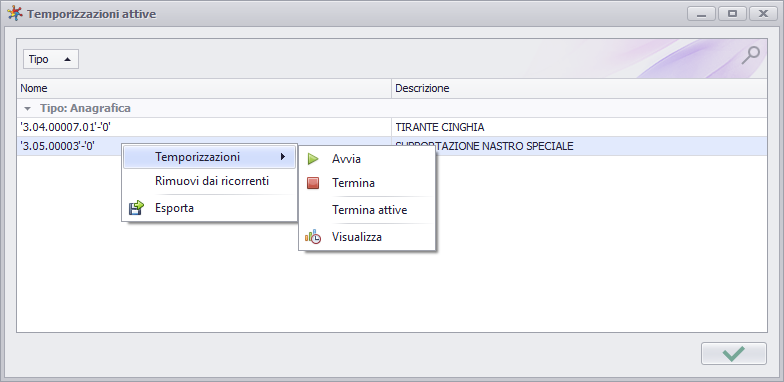Sort by the Nome column header
This screenshot has width=784, height=382.
click(x=204, y=88)
